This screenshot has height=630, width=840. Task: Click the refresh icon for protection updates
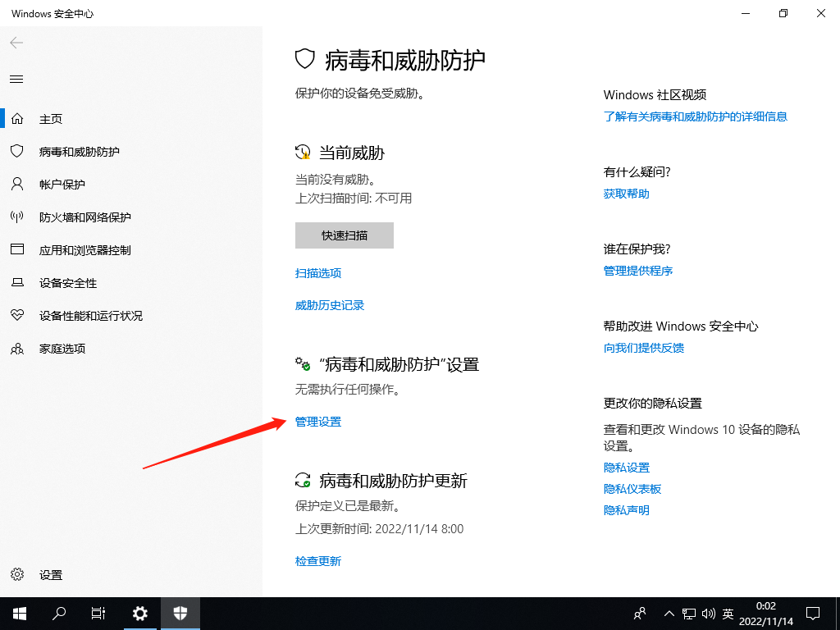click(x=303, y=480)
